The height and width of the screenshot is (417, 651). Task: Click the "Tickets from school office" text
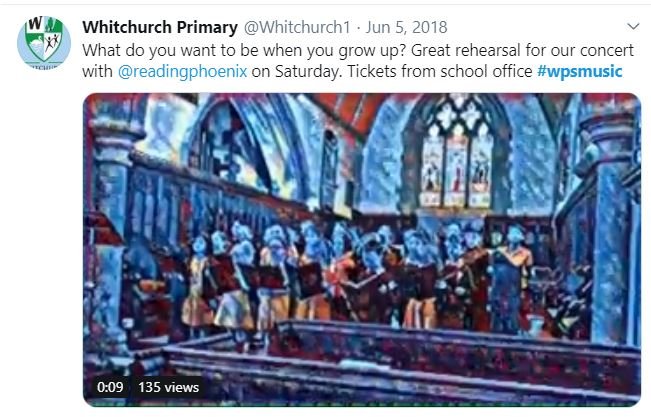coord(440,71)
